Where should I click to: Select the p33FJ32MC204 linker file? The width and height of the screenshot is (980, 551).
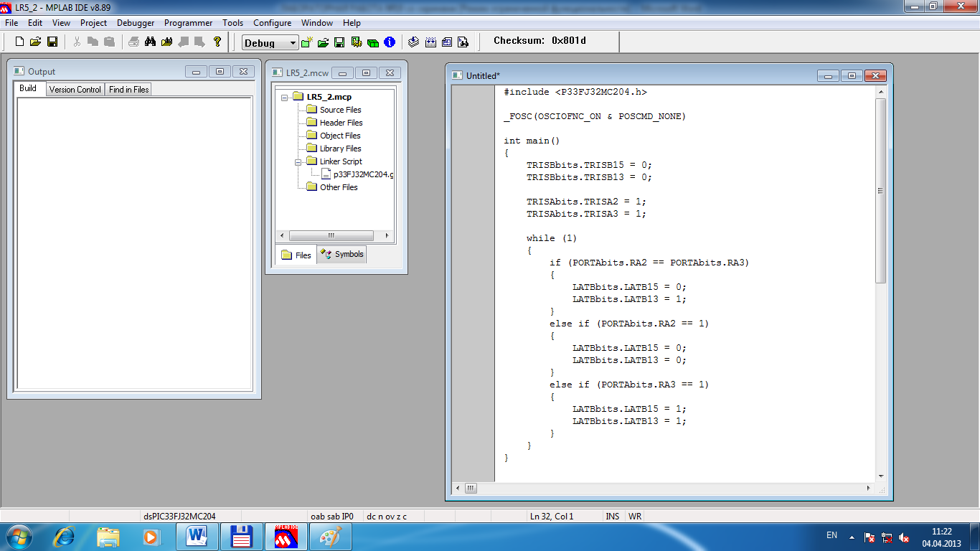(357, 174)
